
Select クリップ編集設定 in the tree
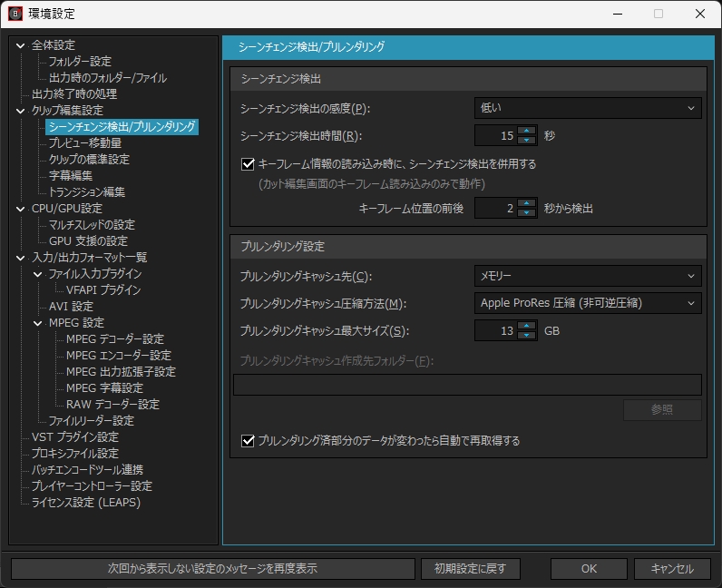click(x=67, y=111)
